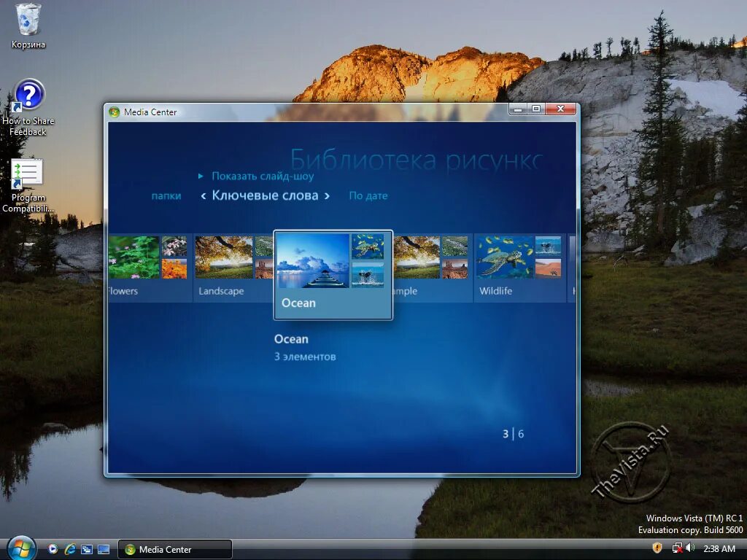The height and width of the screenshot is (560, 747).
Task: Select Ключевые слова sorting tab
Action: [x=265, y=195]
